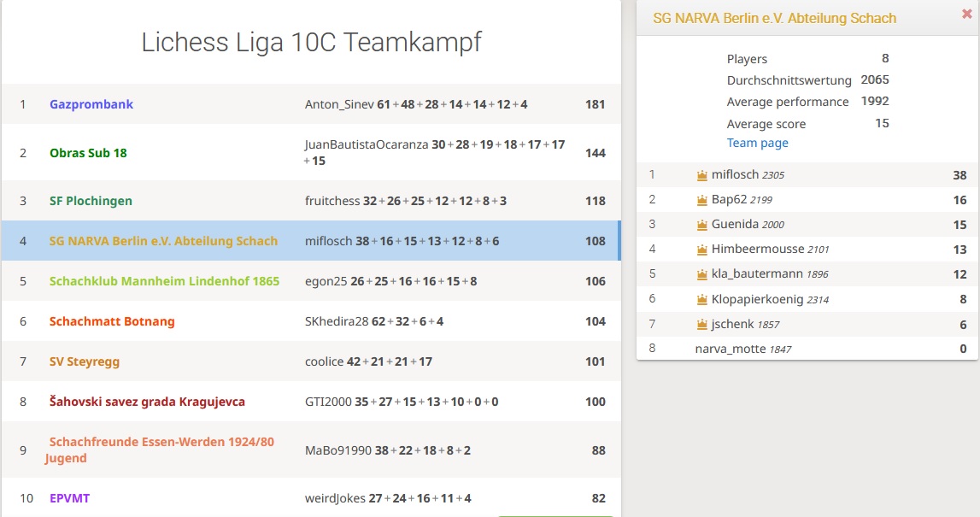Click the crown icon next to Bap62

tap(701, 200)
